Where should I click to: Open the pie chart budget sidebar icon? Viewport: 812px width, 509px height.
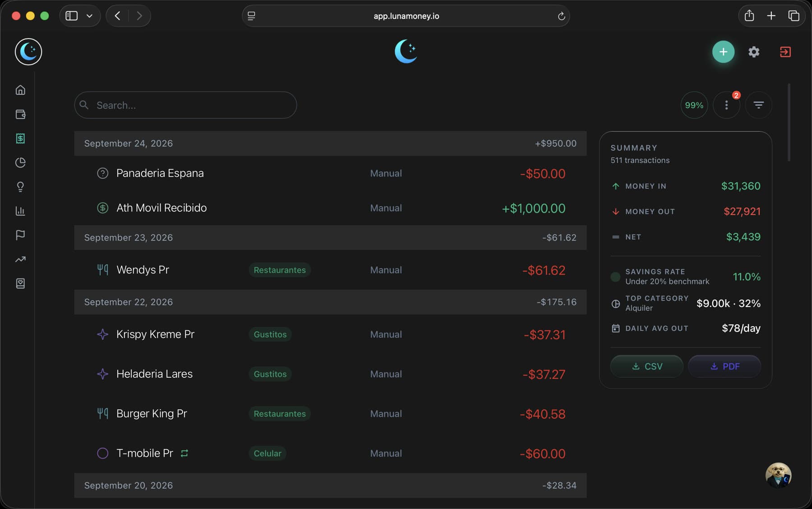pos(20,162)
